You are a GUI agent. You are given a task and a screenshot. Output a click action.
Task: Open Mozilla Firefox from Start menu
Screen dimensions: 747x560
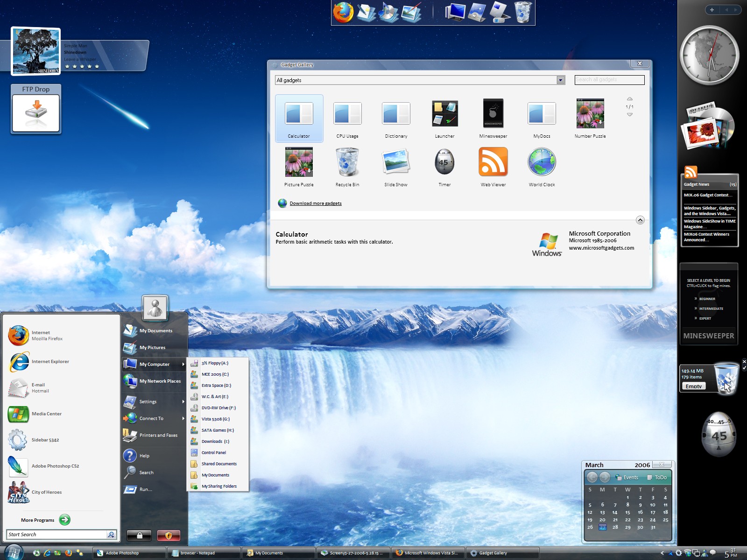coord(47,336)
